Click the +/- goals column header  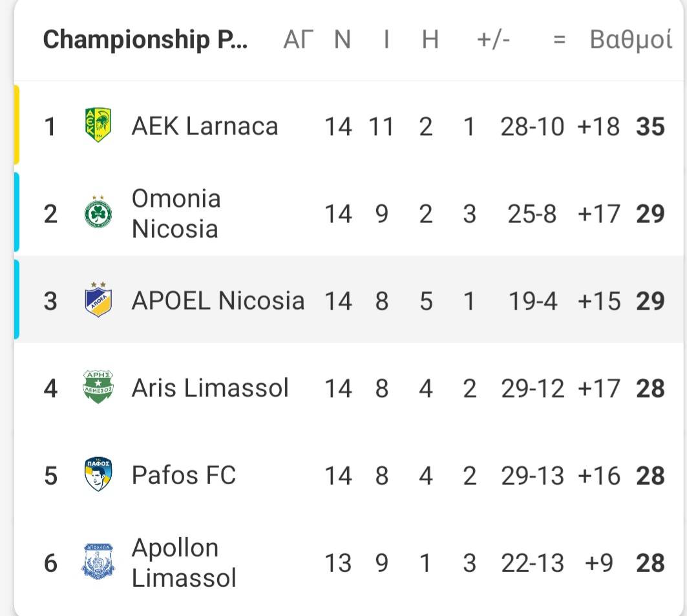(x=493, y=39)
